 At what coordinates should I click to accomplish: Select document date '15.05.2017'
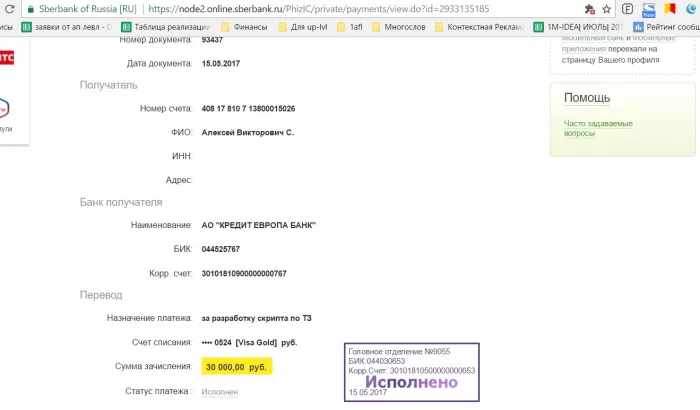tap(221, 63)
